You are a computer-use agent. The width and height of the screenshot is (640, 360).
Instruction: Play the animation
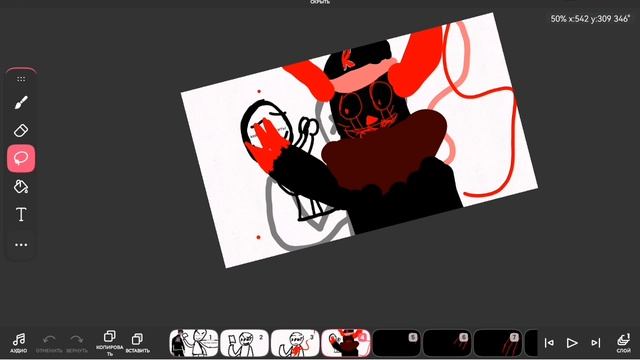click(572, 343)
